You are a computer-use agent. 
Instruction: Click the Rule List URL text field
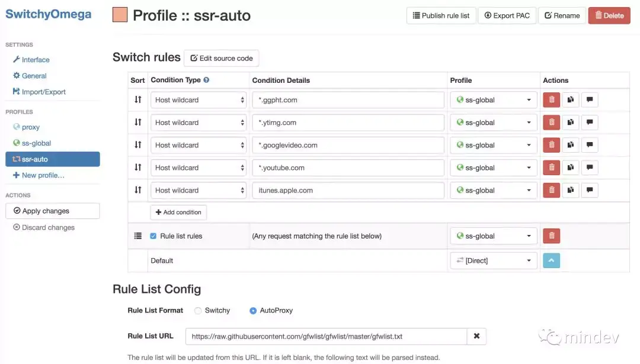coord(326,336)
